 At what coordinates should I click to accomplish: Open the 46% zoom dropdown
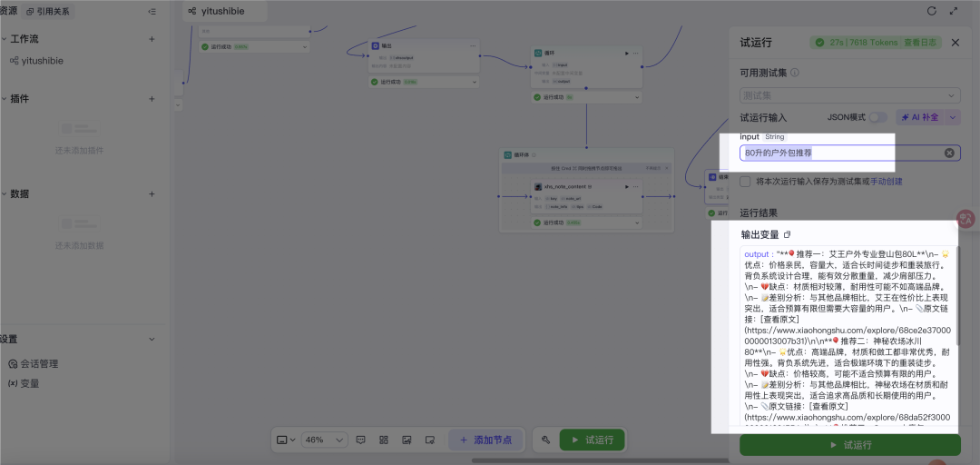click(324, 440)
